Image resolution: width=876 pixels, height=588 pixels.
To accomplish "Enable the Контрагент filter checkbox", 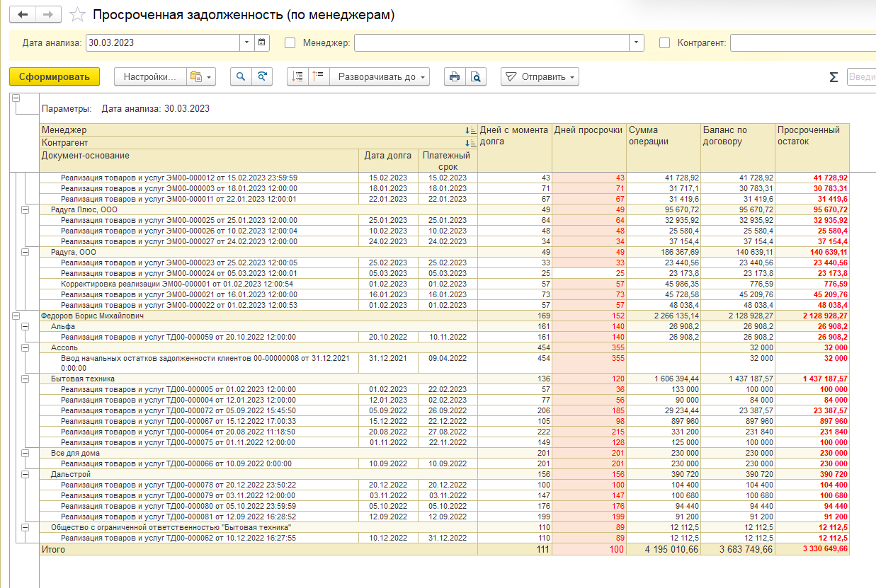I will (664, 42).
